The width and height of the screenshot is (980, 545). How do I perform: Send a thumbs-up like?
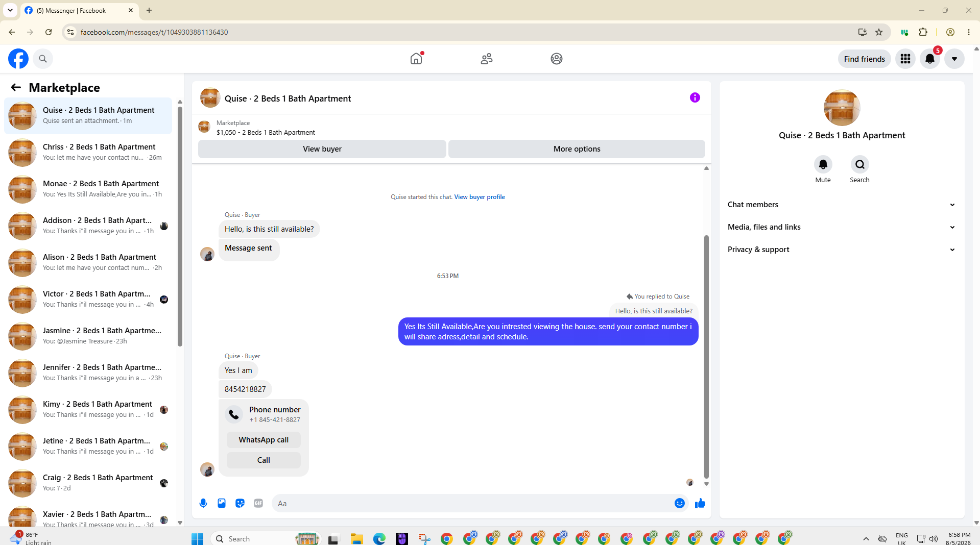(700, 503)
